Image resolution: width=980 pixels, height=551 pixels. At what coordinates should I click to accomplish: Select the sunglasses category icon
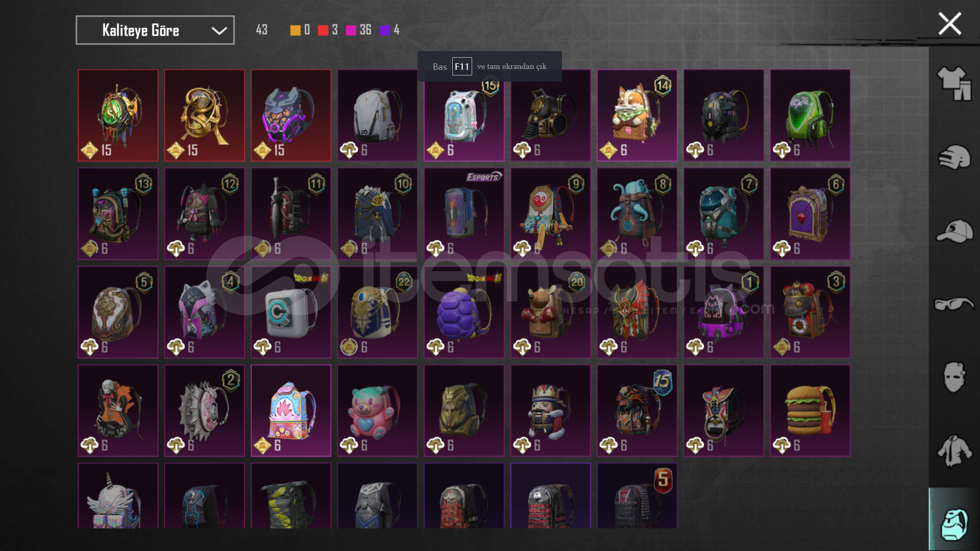pos(954,305)
